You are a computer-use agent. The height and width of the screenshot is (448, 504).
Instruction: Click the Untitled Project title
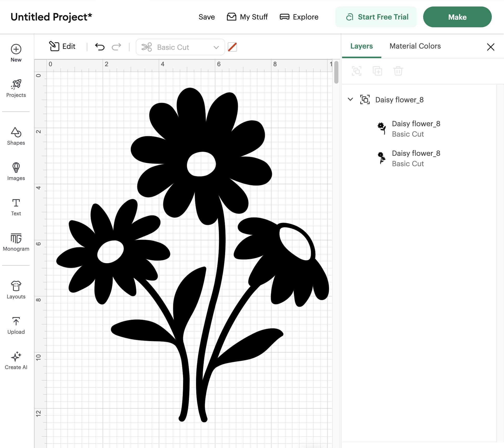(x=51, y=17)
